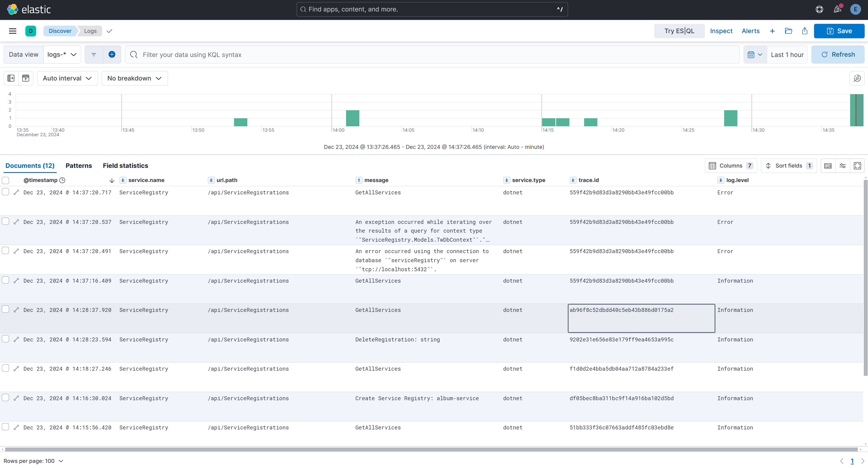This screenshot has height=468, width=868.
Task: Tick the checkbox for DeleteRegistration row
Action: 5,339
